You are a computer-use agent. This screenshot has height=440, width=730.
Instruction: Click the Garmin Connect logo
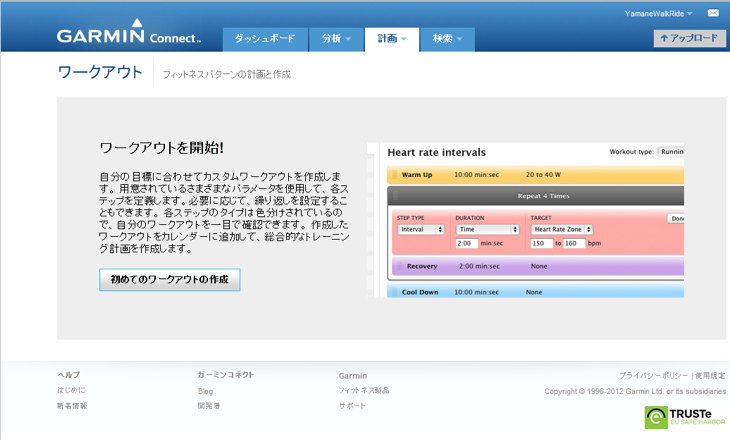[129, 32]
